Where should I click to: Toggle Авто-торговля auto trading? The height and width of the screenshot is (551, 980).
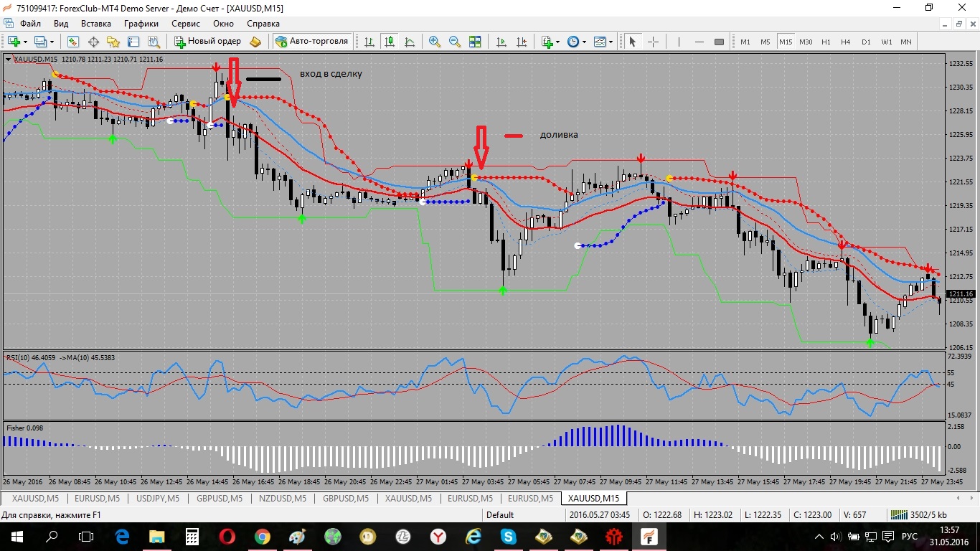pos(312,42)
